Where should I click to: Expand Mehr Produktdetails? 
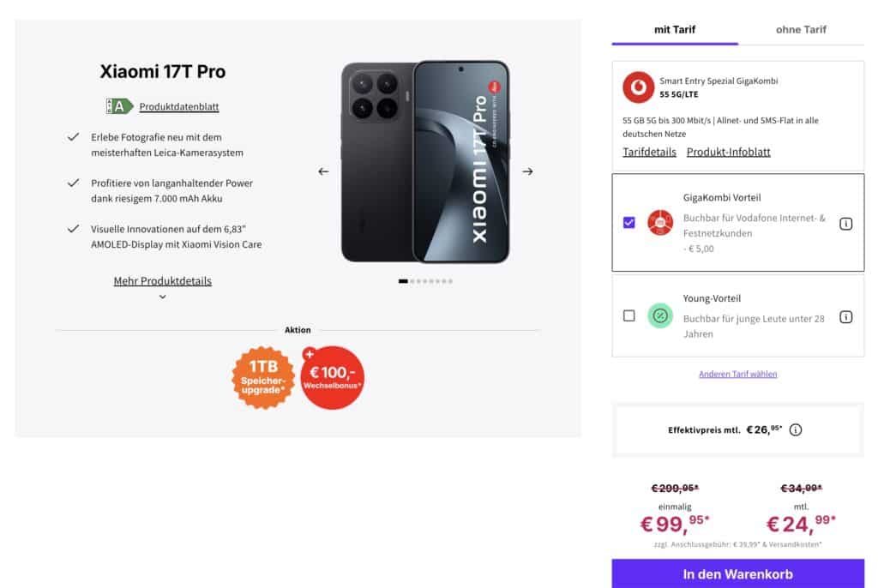[x=162, y=281]
